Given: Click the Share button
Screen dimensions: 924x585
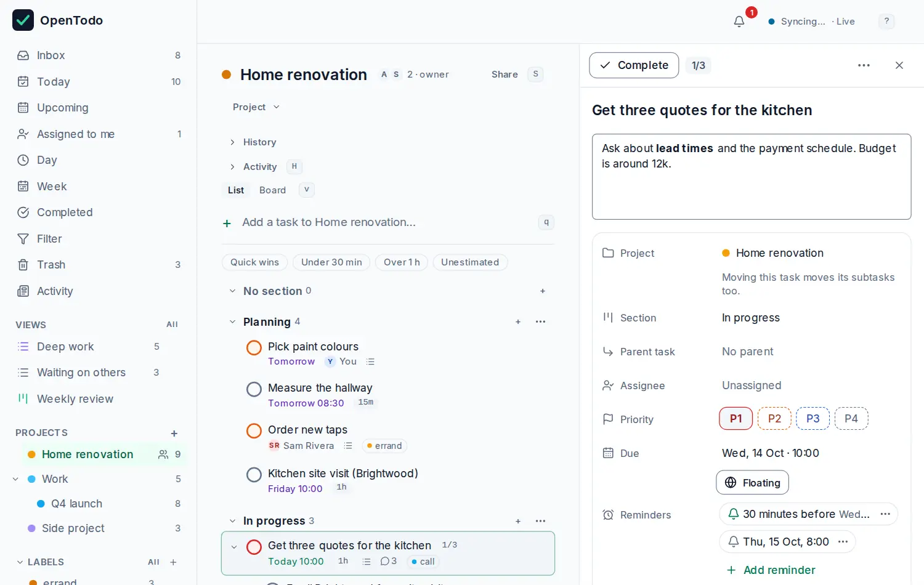Looking at the screenshot, I should point(505,75).
